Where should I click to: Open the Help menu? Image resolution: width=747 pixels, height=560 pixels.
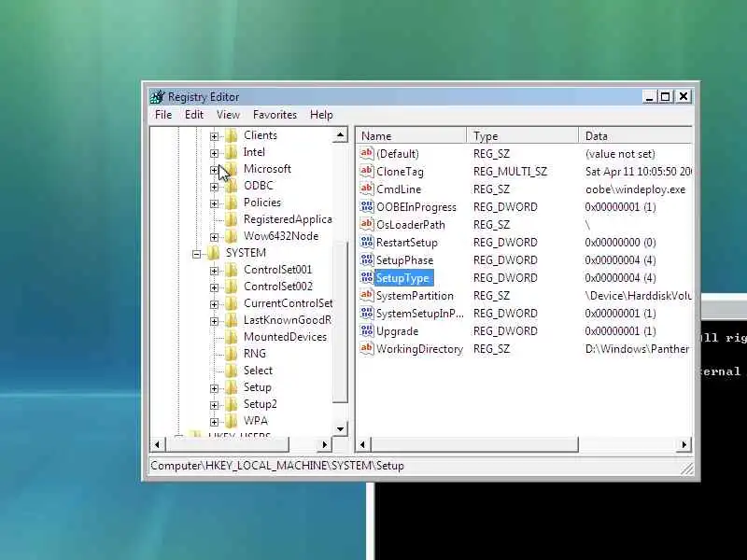click(x=321, y=115)
